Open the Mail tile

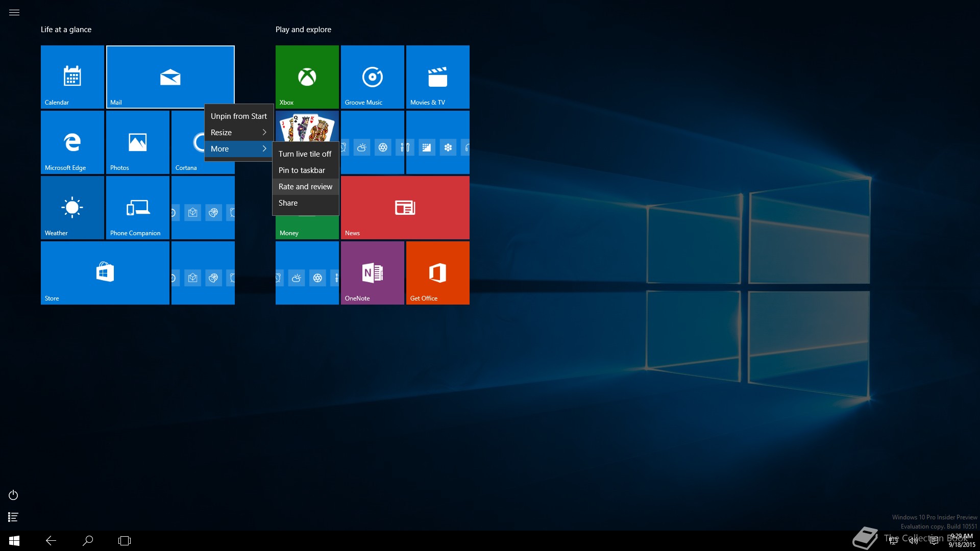(x=170, y=77)
